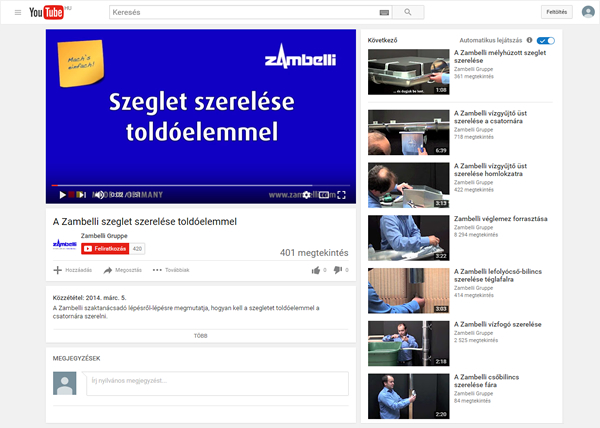The width and height of the screenshot is (600, 428).
Task: Click the 420 subscriber count badge
Action: click(x=137, y=249)
